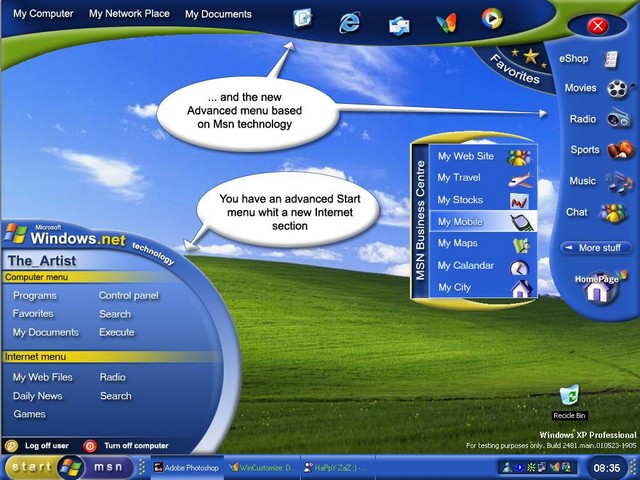Open Programs in the Computer menu
The image size is (640, 480).
(35, 296)
